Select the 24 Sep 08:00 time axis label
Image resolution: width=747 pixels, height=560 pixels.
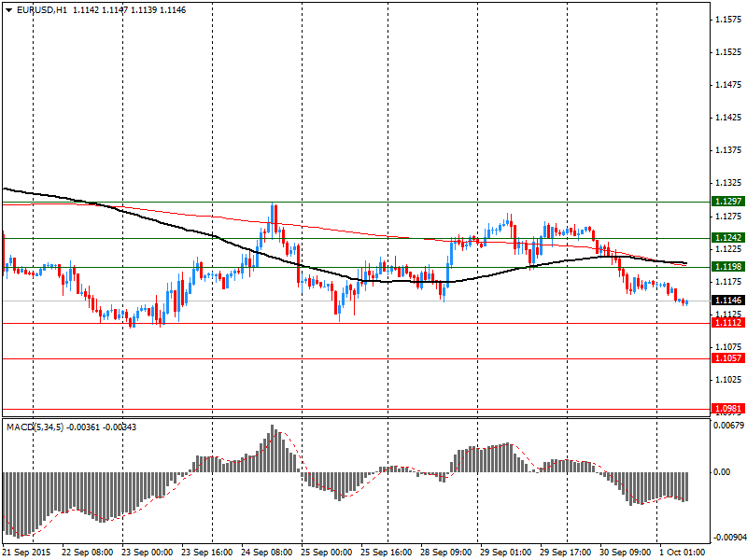click(267, 553)
